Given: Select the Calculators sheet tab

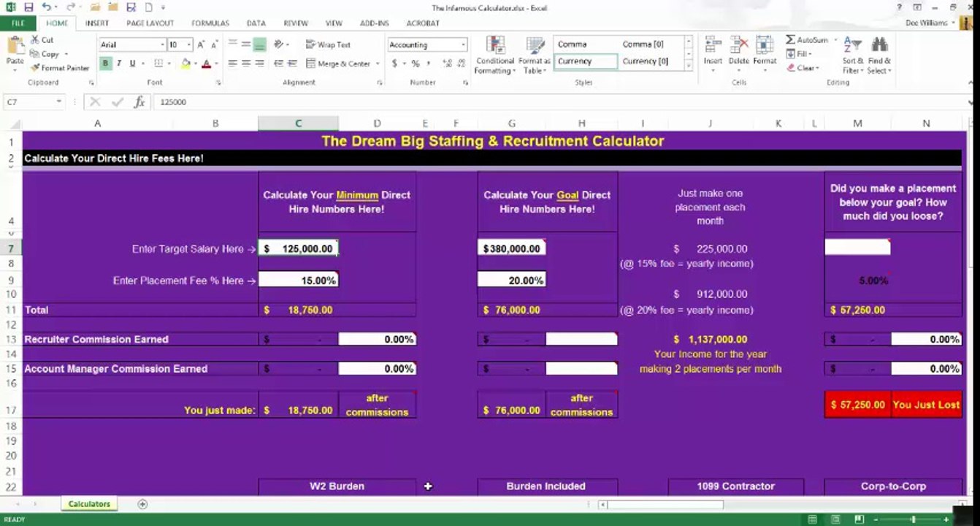Looking at the screenshot, I should (x=89, y=504).
